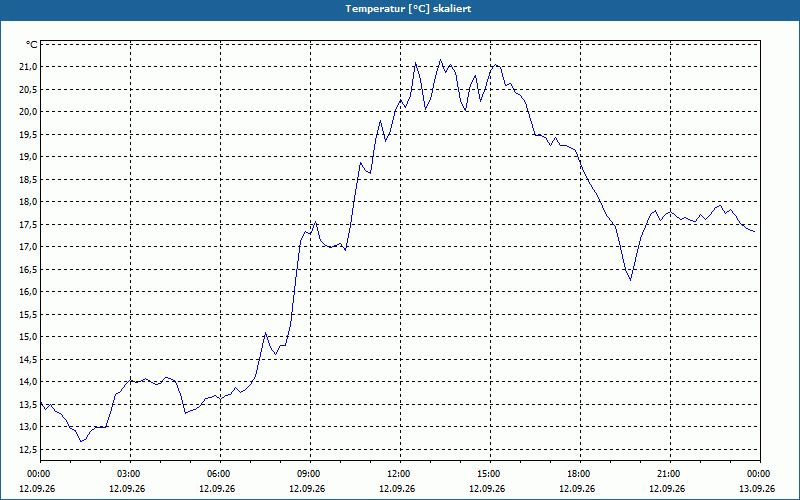
Task: Click the 20,0 y-axis value
Action: point(28,112)
